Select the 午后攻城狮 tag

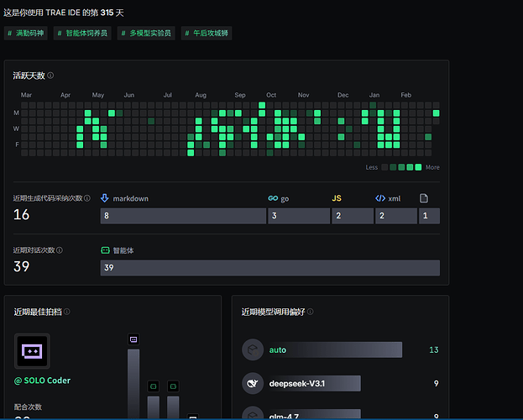[207, 33]
